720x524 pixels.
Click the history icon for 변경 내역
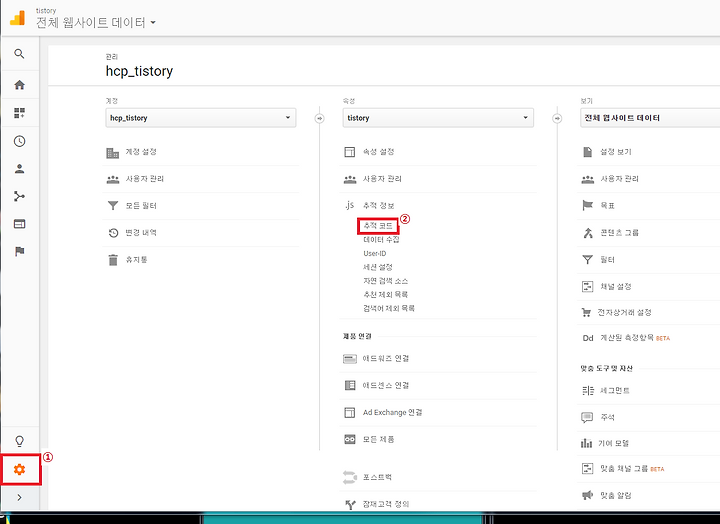pyautogui.click(x=113, y=233)
